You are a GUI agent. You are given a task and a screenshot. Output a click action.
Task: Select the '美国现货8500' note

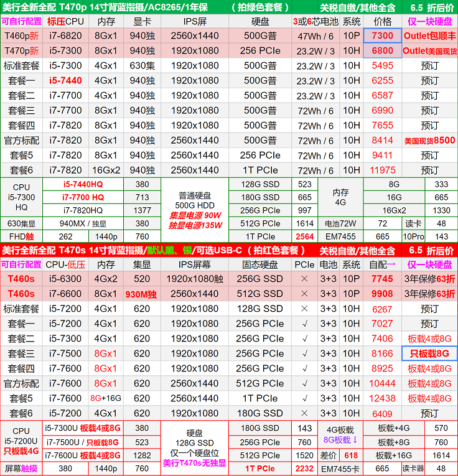point(430,140)
